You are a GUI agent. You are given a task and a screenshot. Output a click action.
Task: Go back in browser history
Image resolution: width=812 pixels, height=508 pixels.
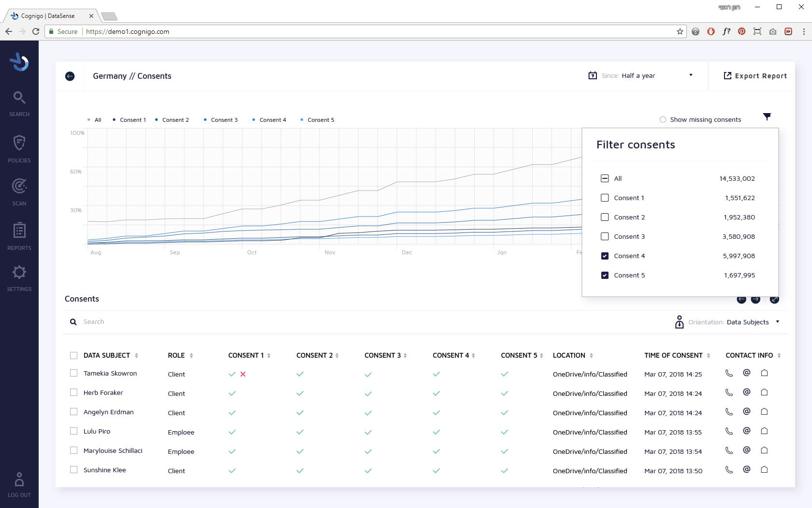click(x=9, y=31)
